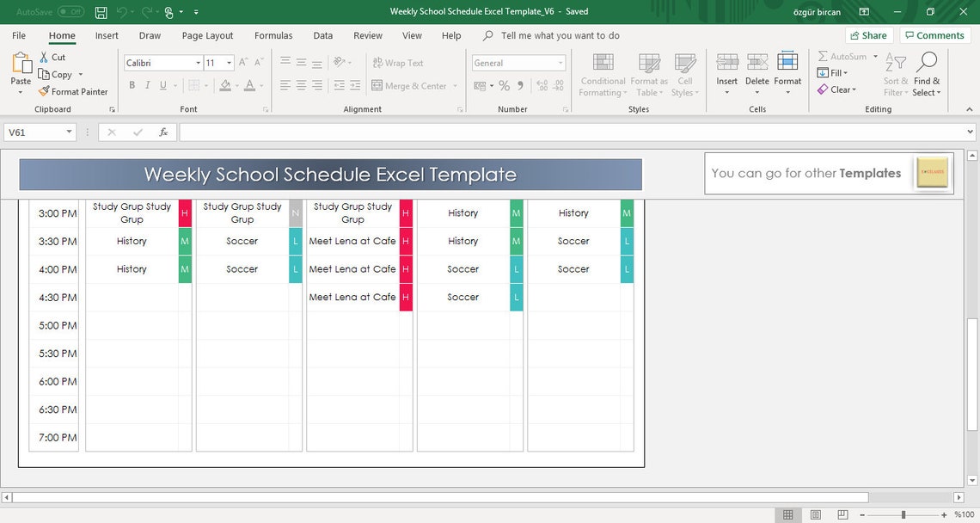Click the Percent Style icon
This screenshot has height=523, width=980.
click(504, 85)
